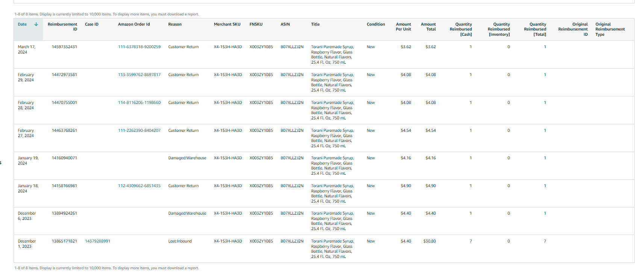
Task: Open order 114-8116206-1198660 link
Action: click(139, 102)
